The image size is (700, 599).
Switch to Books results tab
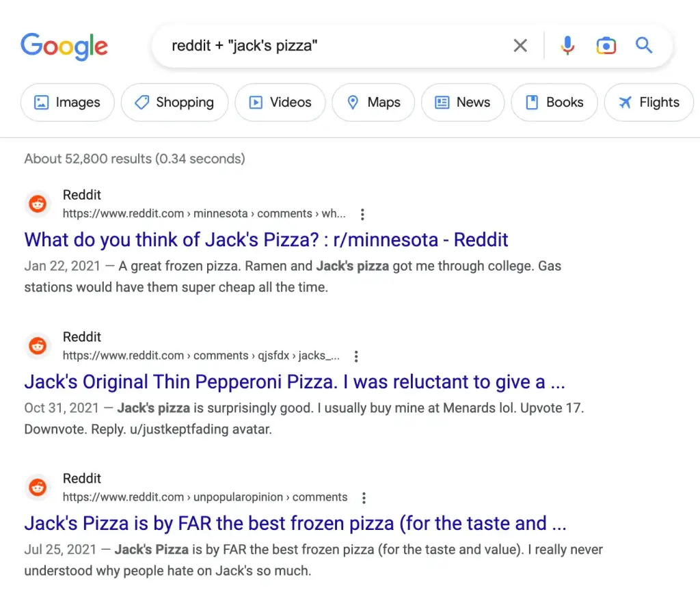(554, 103)
